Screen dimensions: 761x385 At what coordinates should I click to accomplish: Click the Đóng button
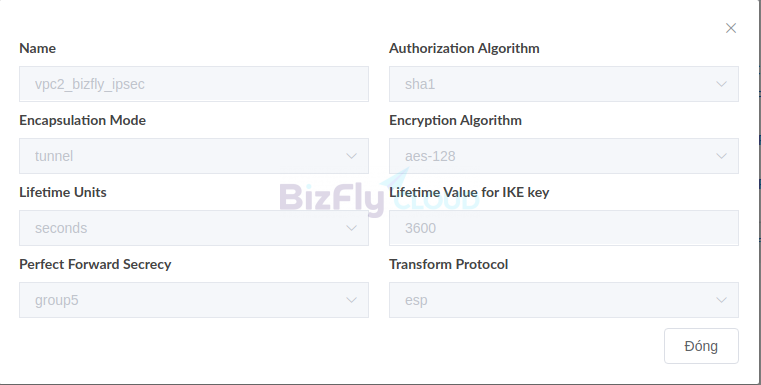(x=701, y=346)
